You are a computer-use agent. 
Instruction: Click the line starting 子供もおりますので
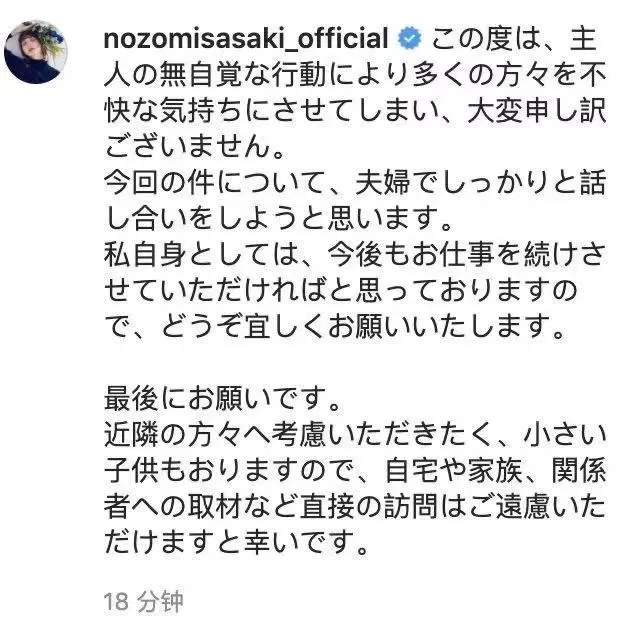tap(355, 471)
